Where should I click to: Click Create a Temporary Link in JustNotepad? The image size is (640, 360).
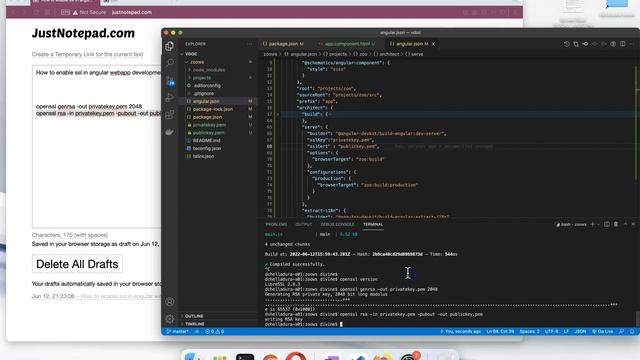pos(87,54)
